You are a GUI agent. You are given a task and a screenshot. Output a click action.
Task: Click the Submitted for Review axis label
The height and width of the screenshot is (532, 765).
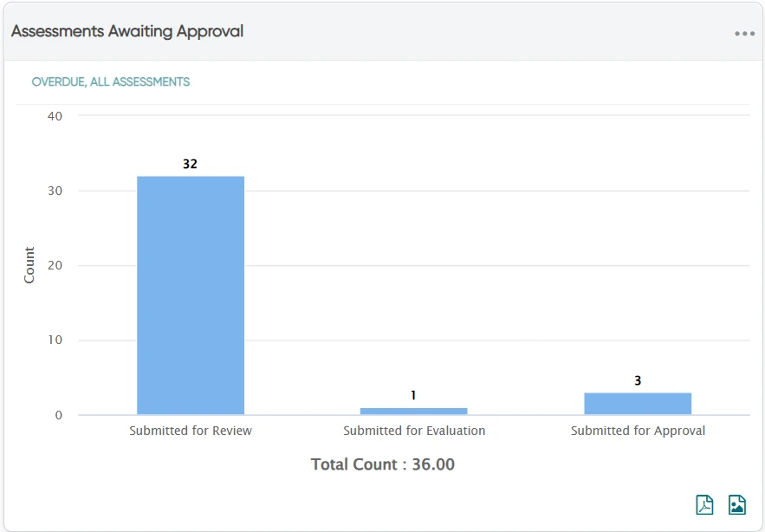click(x=191, y=431)
